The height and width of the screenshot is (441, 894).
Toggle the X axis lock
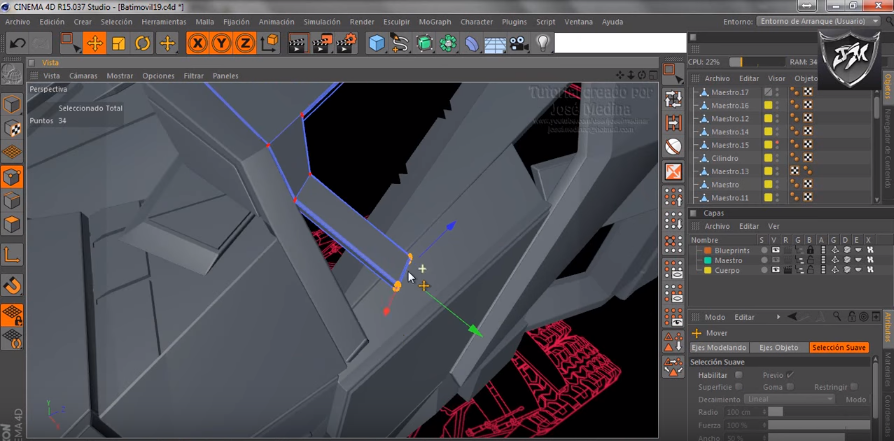(x=197, y=43)
